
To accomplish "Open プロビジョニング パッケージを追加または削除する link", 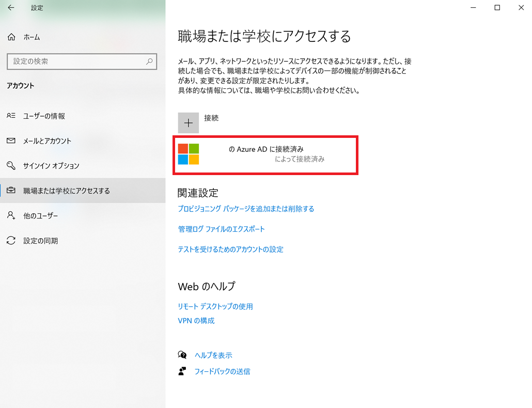I will (246, 209).
